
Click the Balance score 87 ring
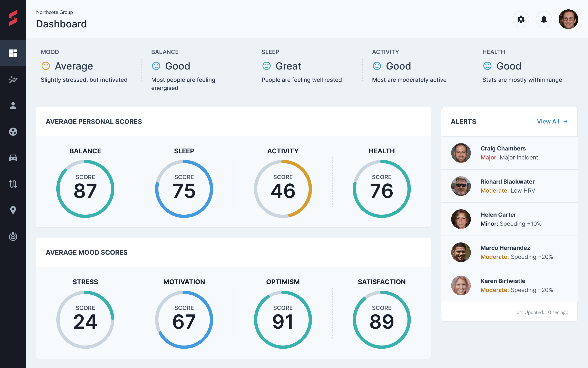(85, 189)
